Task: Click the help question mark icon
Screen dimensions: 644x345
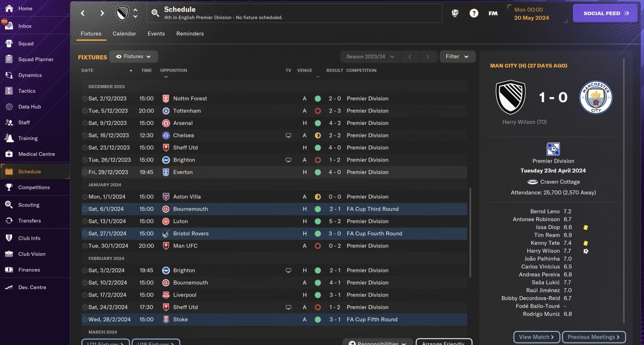Action: pos(474,14)
